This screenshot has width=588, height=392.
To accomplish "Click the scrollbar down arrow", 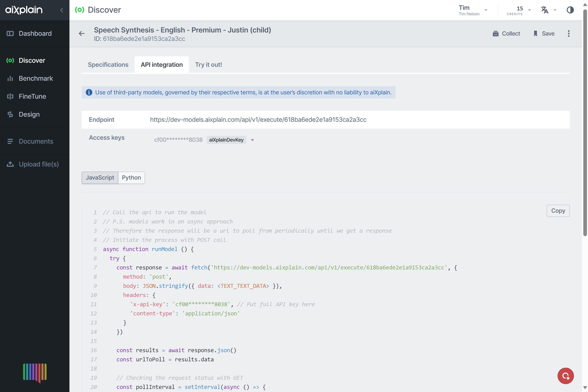I will pos(585,387).
